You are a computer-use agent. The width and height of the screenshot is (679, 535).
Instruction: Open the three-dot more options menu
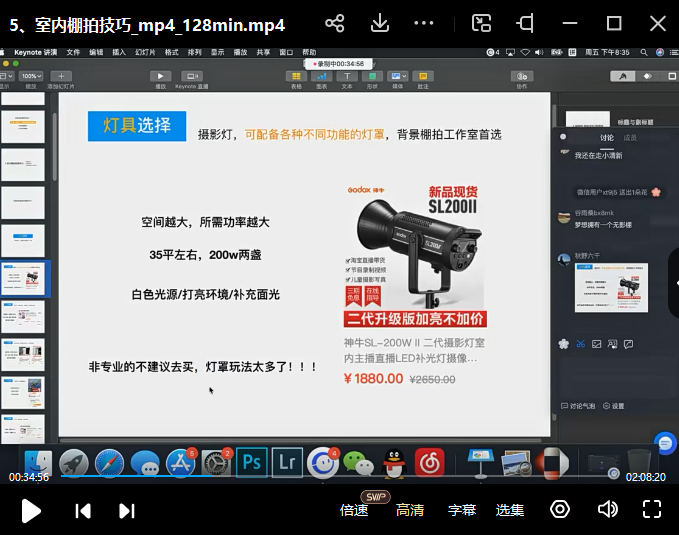click(x=424, y=23)
